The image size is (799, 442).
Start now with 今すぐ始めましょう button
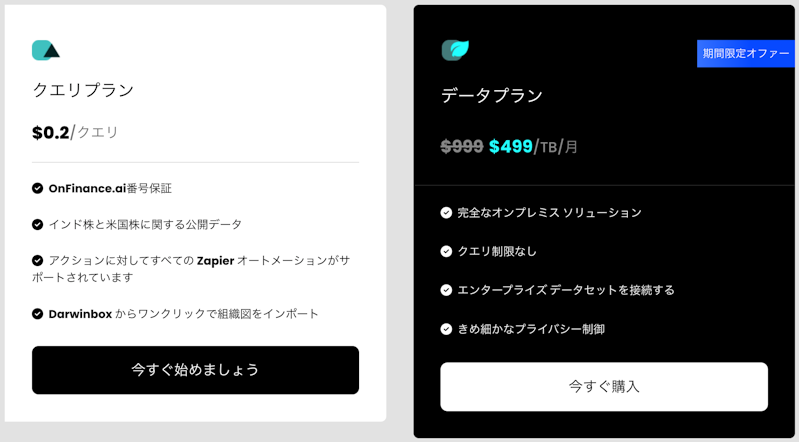[195, 370]
